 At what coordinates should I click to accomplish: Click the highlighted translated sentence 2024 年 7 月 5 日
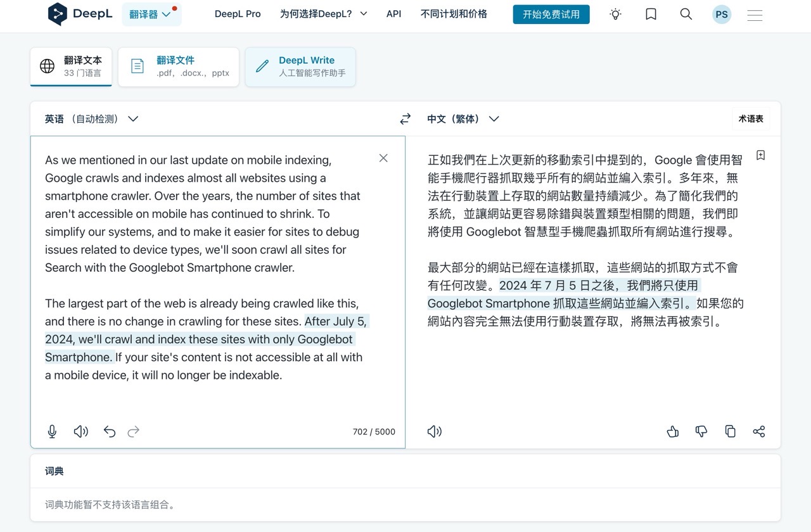point(565,294)
